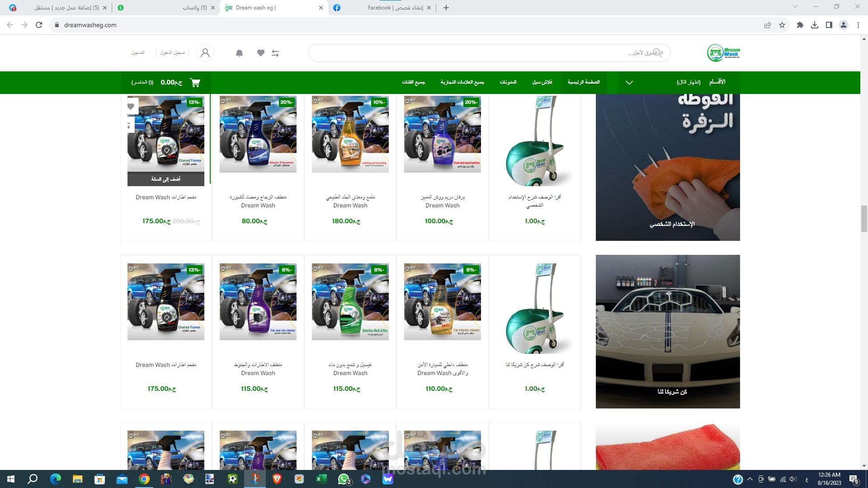
Task: Open فلاش سيل menu item
Action: [x=542, y=82]
